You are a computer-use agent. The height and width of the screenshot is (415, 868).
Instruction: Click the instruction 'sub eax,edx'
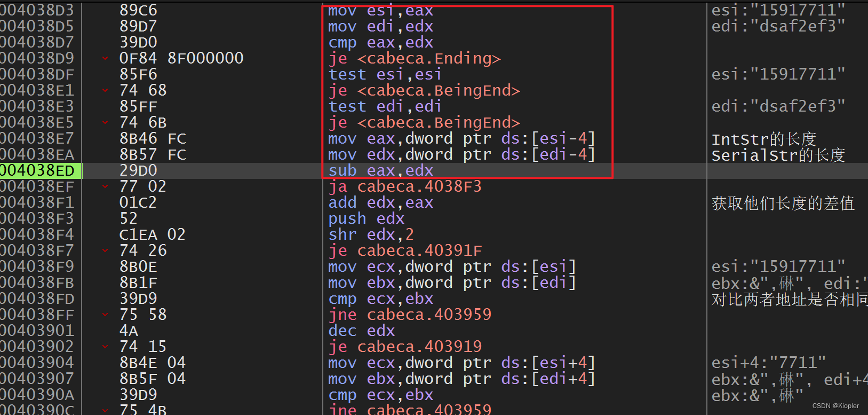point(381,170)
